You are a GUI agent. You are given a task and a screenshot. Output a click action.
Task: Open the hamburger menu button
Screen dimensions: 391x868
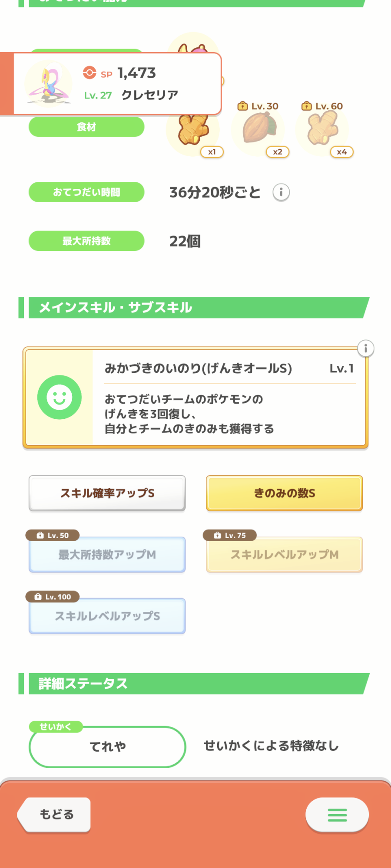tap(337, 815)
